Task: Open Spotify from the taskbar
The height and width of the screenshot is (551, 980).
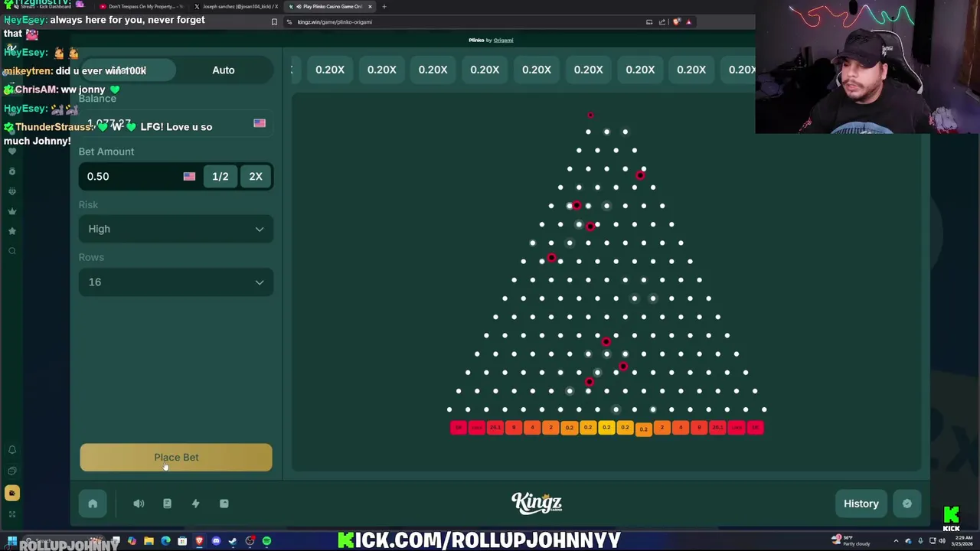Action: point(266,541)
